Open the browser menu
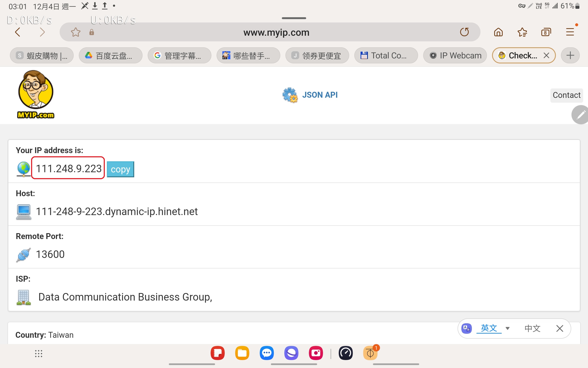Screen dimensions: 588x368 pyautogui.click(x=570, y=32)
